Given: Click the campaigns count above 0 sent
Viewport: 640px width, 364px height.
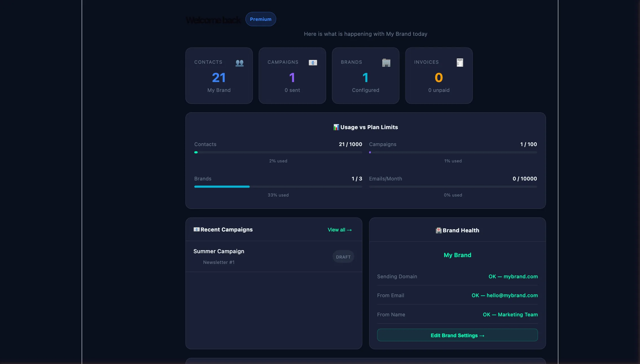Looking at the screenshot, I should pyautogui.click(x=292, y=78).
